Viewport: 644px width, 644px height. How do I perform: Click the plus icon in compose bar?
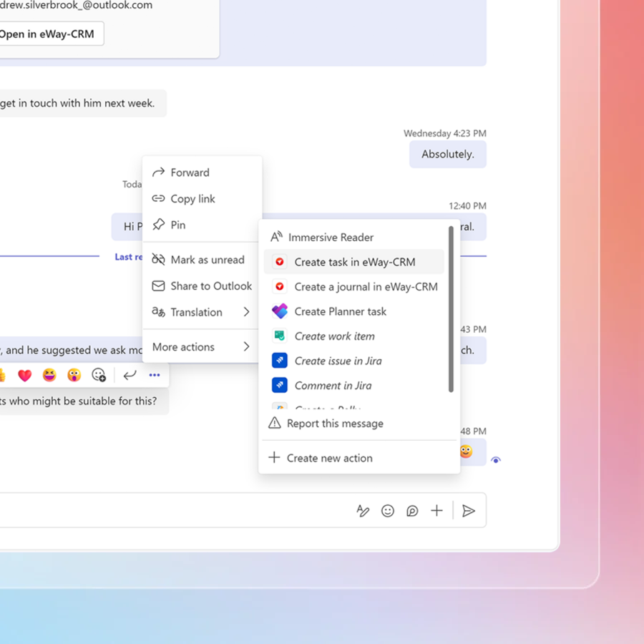tap(436, 511)
